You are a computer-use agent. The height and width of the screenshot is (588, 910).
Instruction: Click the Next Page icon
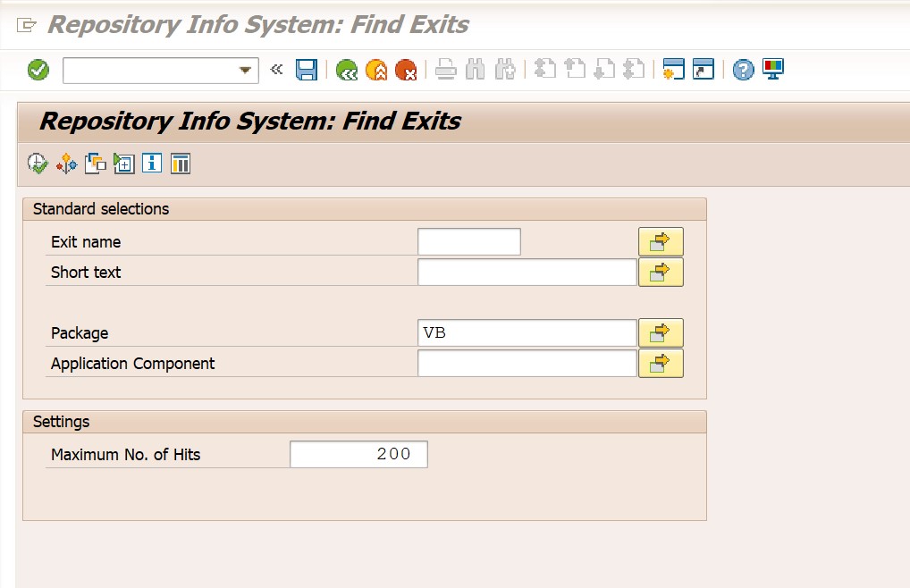click(604, 69)
